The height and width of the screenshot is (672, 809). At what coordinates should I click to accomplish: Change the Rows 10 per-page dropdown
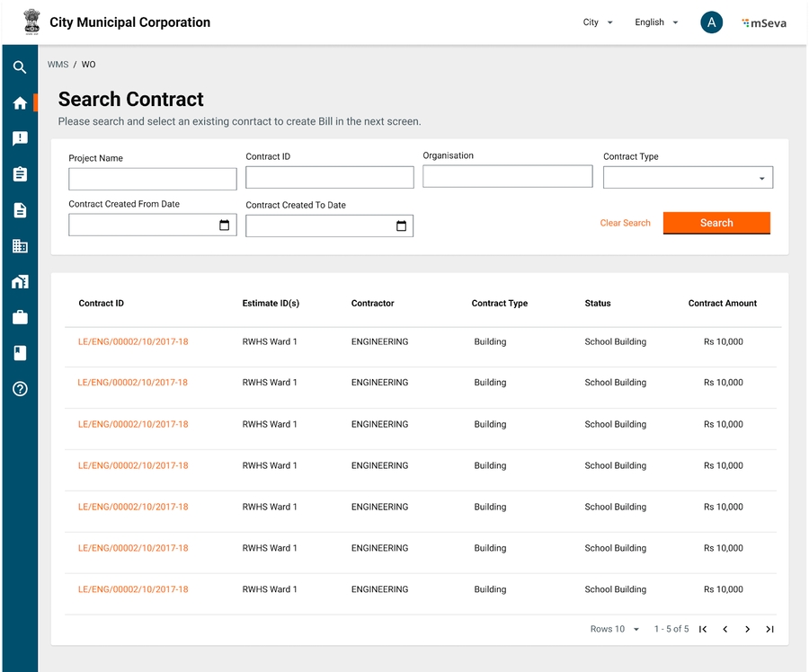tap(615, 630)
